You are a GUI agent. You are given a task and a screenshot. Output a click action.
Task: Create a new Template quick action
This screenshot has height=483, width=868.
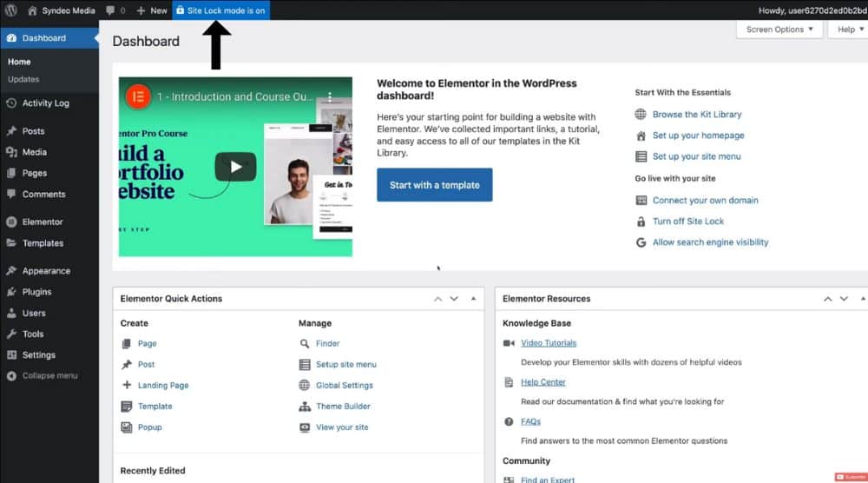pyautogui.click(x=155, y=407)
